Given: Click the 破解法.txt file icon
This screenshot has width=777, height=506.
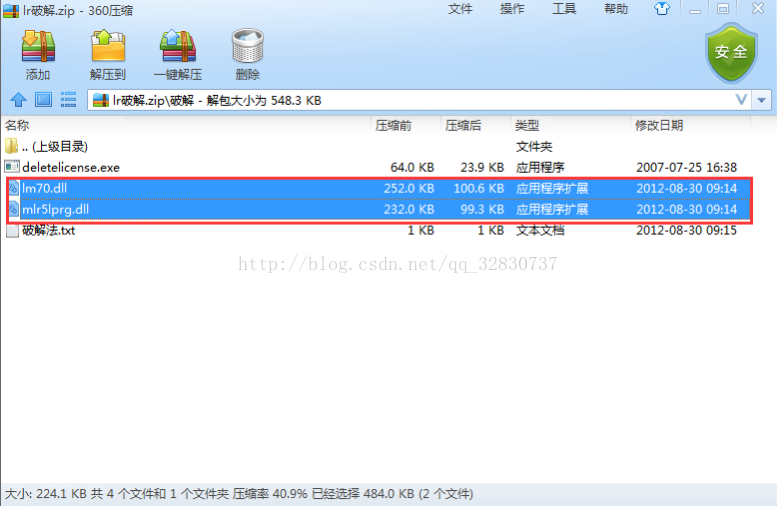Looking at the screenshot, I should (12, 230).
